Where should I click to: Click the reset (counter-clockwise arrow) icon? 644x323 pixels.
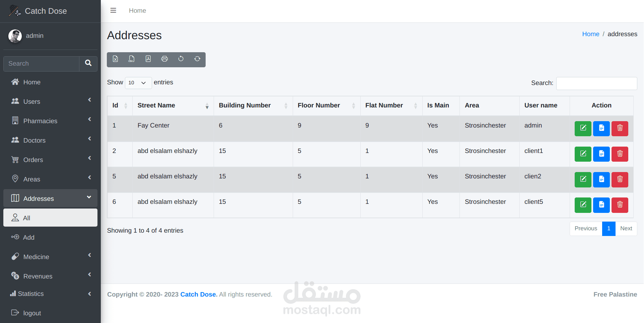coord(181,59)
